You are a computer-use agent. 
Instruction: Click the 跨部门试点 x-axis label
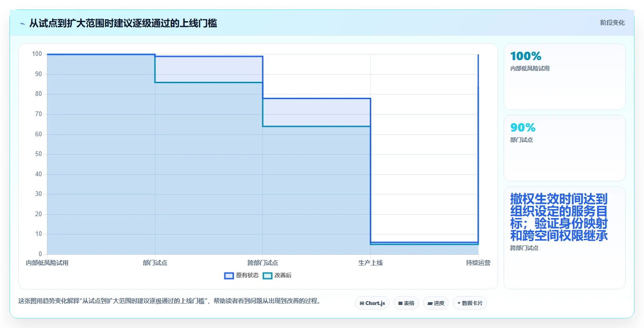(x=263, y=263)
